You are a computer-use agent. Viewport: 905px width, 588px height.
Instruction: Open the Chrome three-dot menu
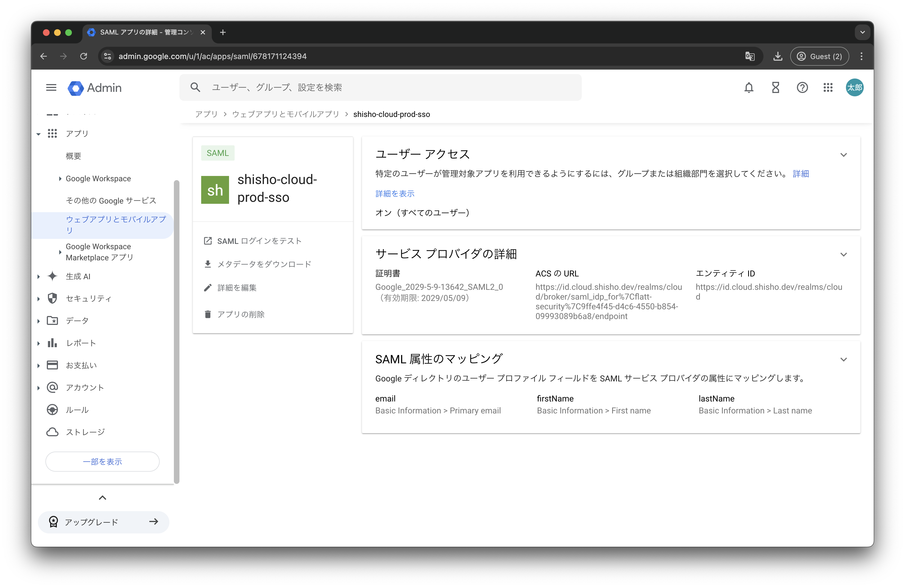(x=861, y=56)
